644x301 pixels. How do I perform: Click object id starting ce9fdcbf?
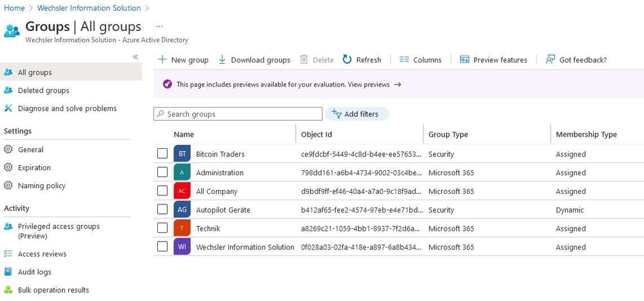tap(361, 154)
